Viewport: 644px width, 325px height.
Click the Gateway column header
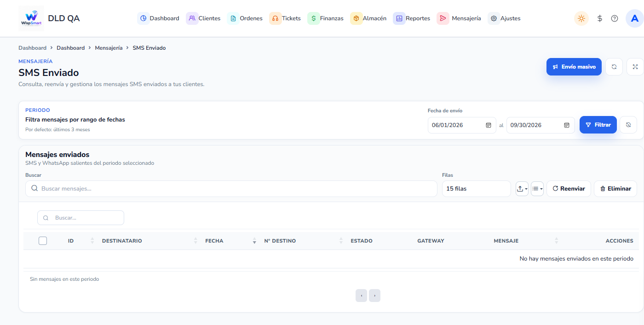point(431,241)
